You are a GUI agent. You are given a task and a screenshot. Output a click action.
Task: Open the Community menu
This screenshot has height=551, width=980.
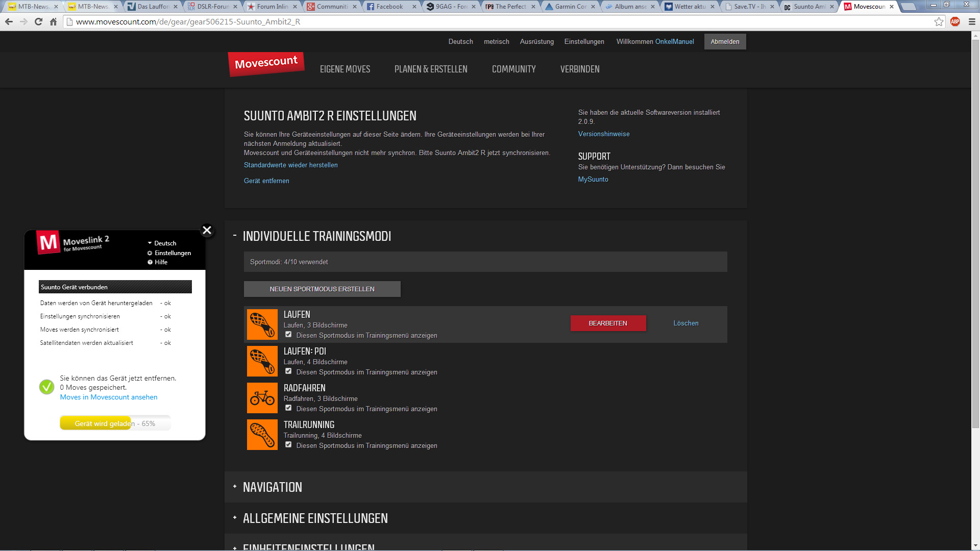(513, 69)
